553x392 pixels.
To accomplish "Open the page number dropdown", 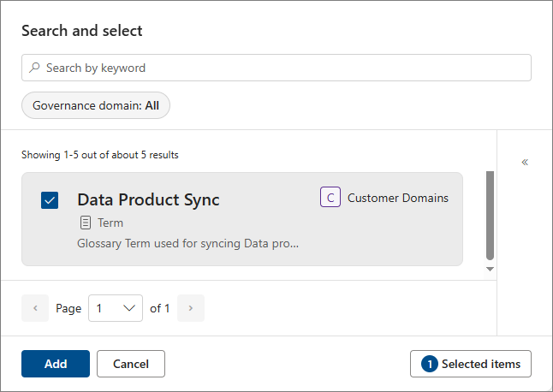I will click(116, 308).
